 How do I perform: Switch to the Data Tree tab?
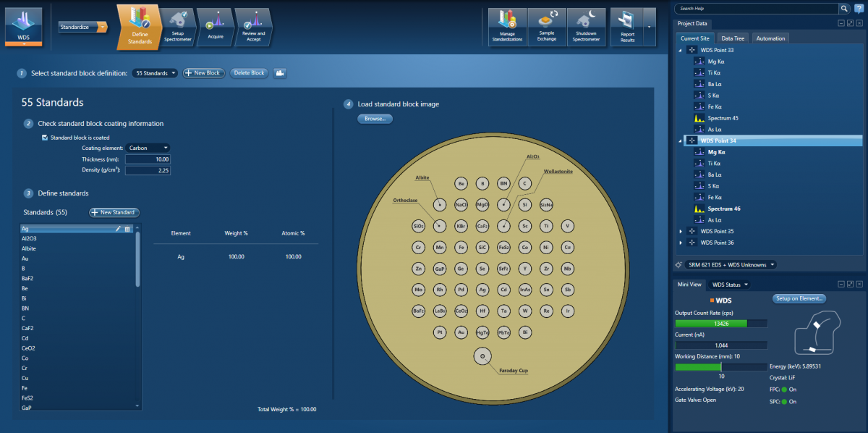coord(733,38)
